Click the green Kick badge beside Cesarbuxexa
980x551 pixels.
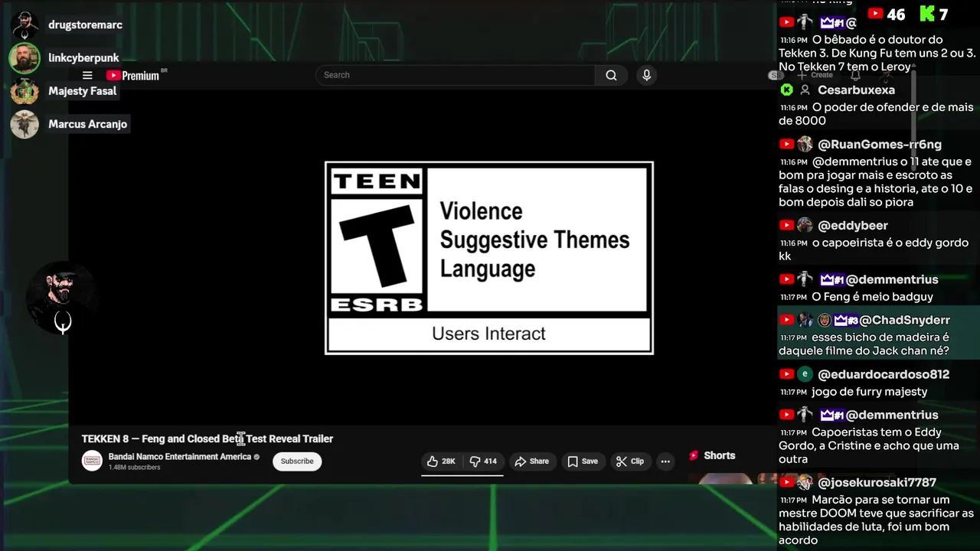pyautogui.click(x=786, y=90)
